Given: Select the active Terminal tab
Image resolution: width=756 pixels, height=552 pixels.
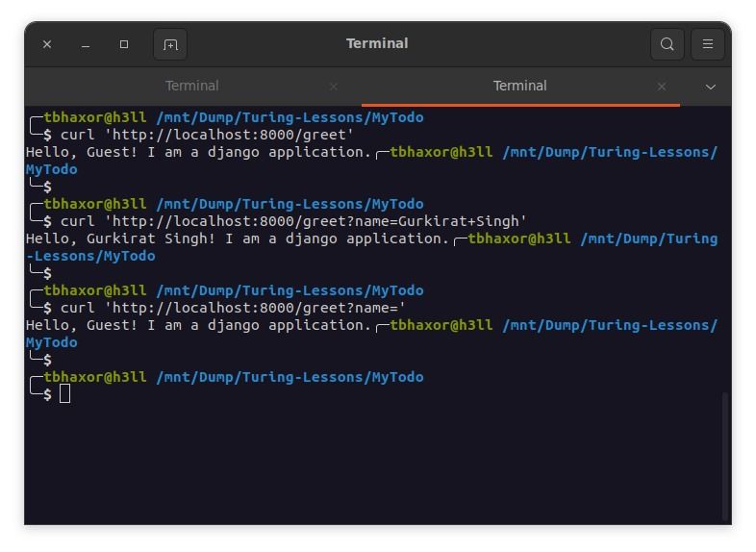Looking at the screenshot, I should click(x=519, y=86).
